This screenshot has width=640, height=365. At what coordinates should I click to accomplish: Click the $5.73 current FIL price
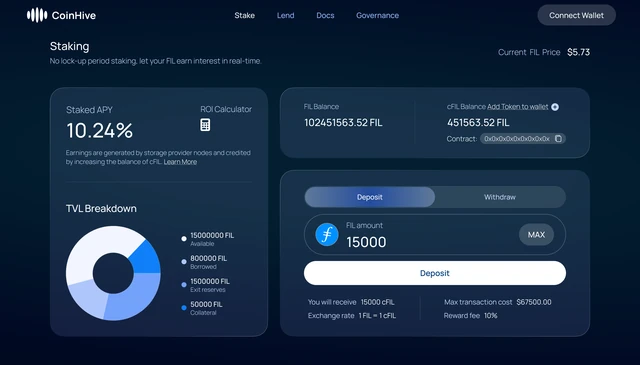point(578,52)
